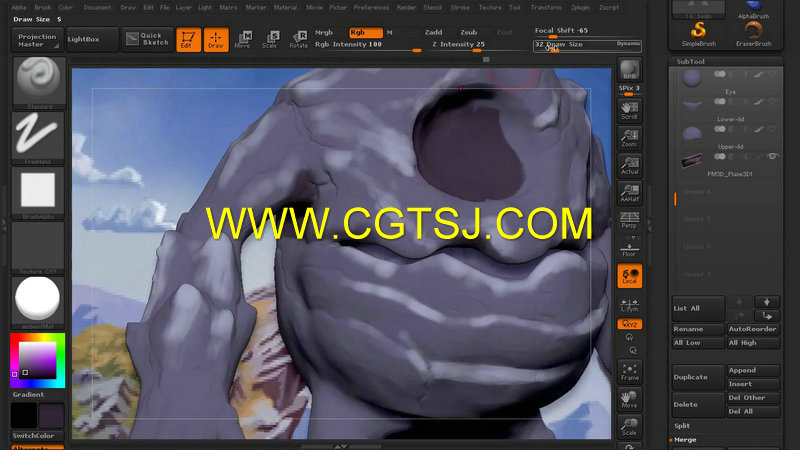The height and width of the screenshot is (450, 800).
Task: Click the AutoReorder button
Action: pyautogui.click(x=753, y=329)
